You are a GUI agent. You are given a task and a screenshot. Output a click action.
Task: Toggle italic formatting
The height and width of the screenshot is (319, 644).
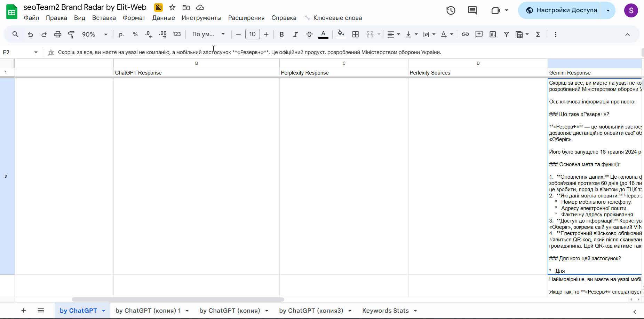295,34
